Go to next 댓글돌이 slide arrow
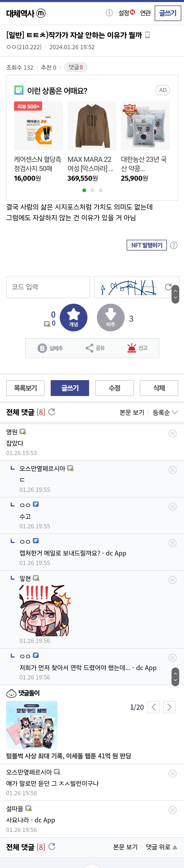 click(x=169, y=707)
